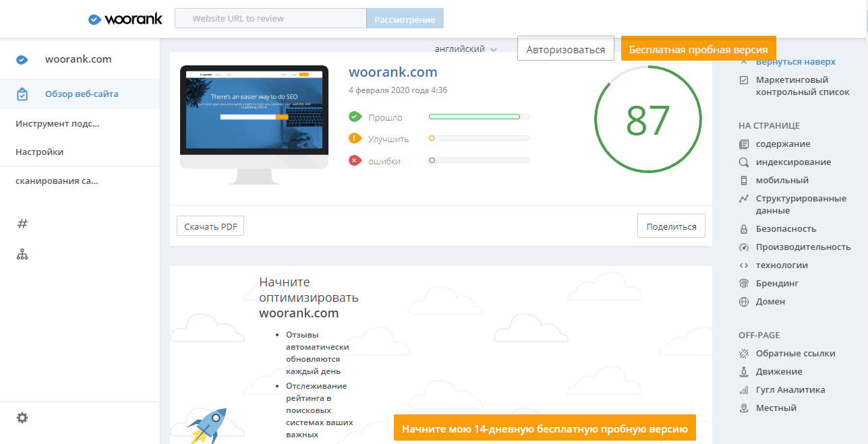Click the 87 score circle

pyautogui.click(x=648, y=119)
